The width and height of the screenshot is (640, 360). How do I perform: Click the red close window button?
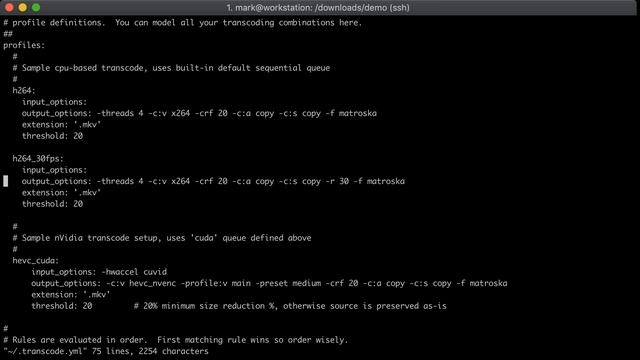coord(9,7)
